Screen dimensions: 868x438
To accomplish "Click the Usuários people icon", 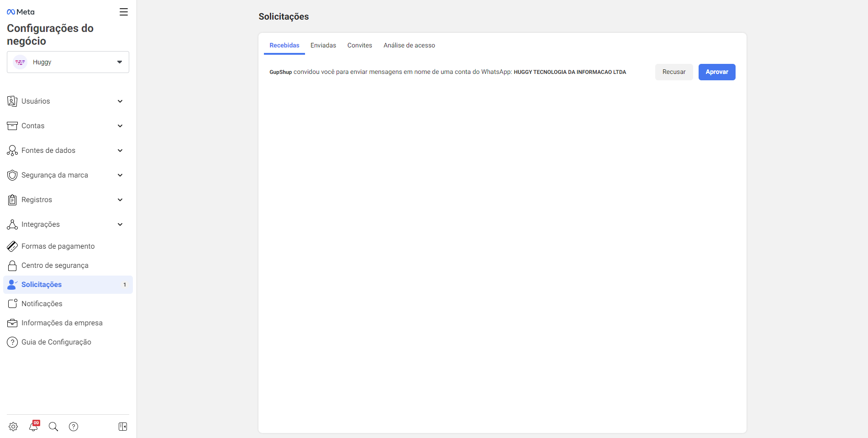I will coord(12,101).
